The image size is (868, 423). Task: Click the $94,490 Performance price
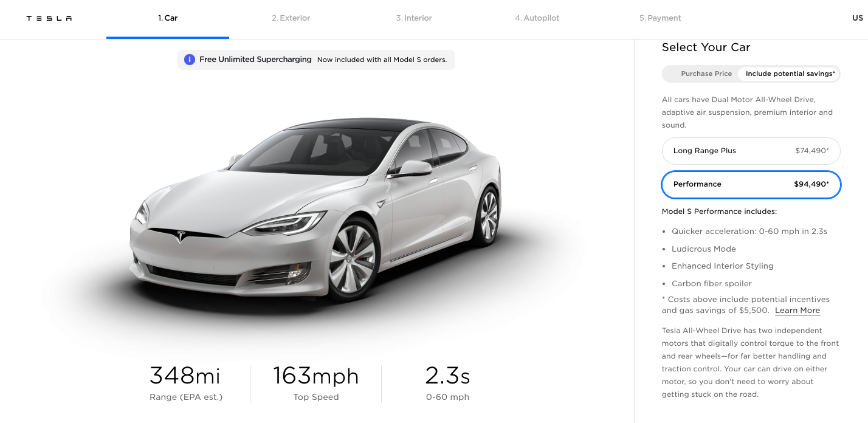(x=811, y=184)
